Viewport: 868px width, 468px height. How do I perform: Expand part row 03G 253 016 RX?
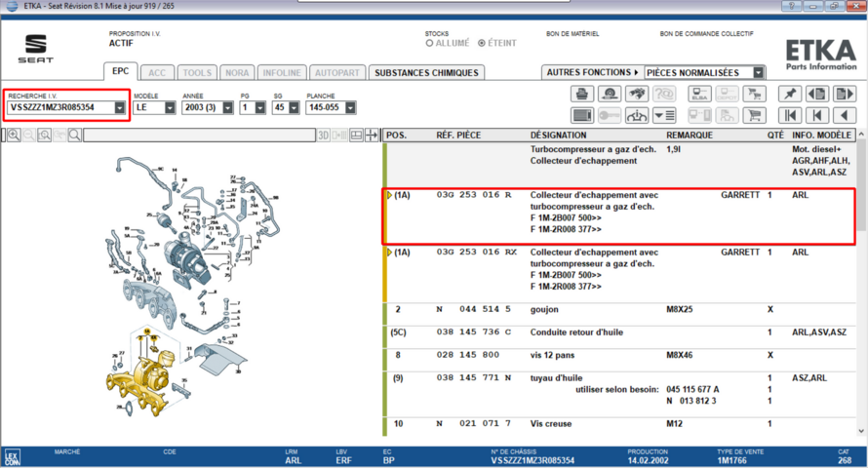click(x=390, y=253)
